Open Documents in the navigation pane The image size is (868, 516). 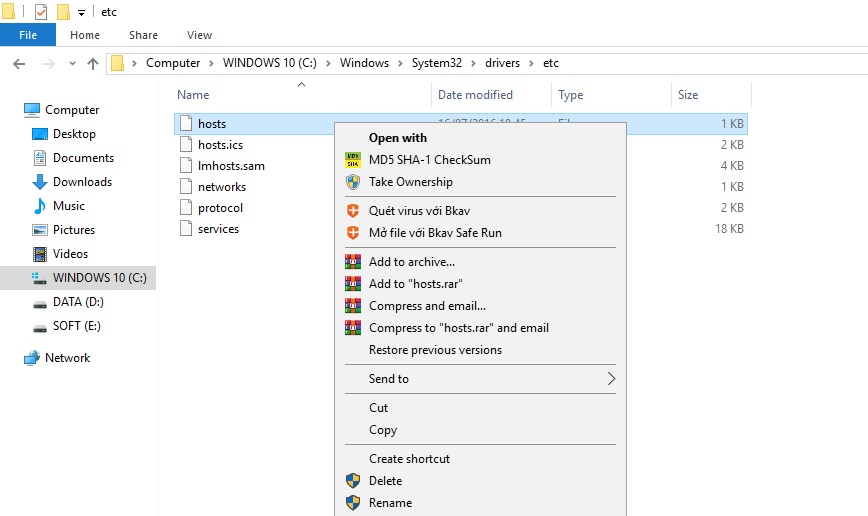83,158
